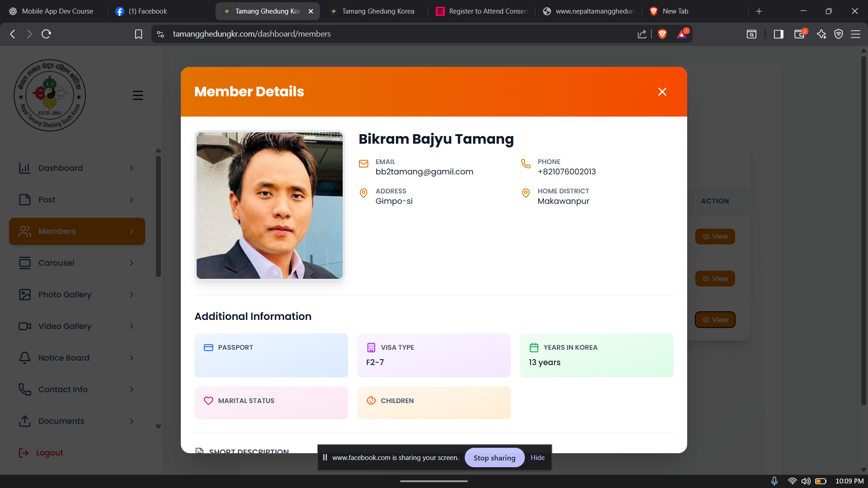Click the Brave VPN shield icon

point(839,34)
